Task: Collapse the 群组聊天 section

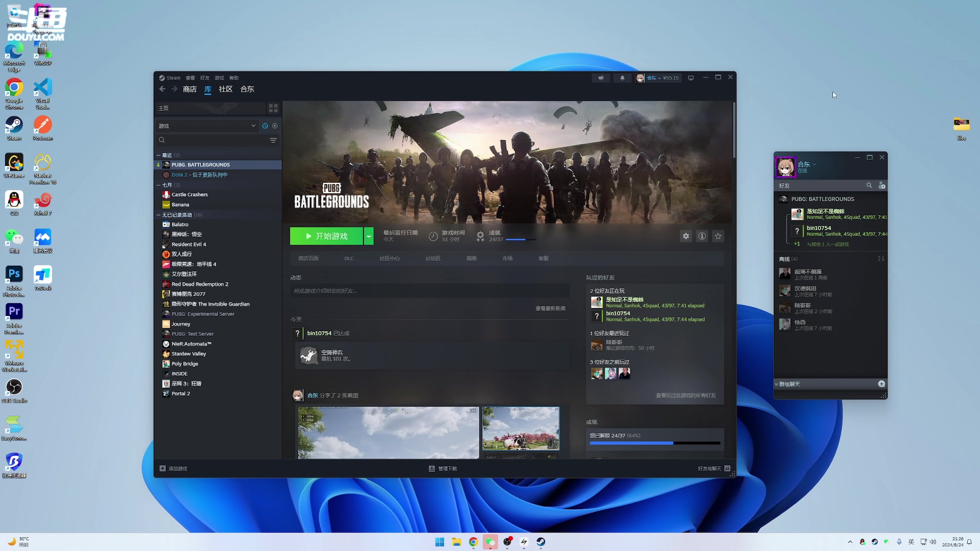Action: 776,384
